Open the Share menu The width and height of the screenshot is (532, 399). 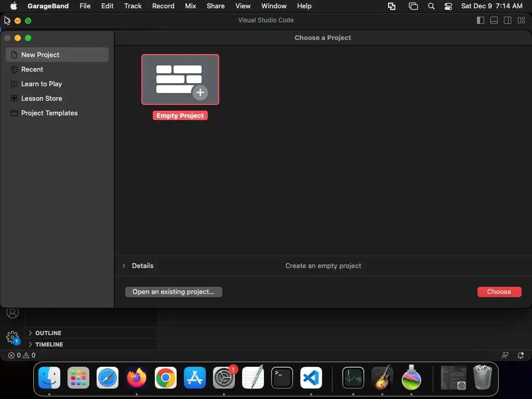click(x=216, y=6)
